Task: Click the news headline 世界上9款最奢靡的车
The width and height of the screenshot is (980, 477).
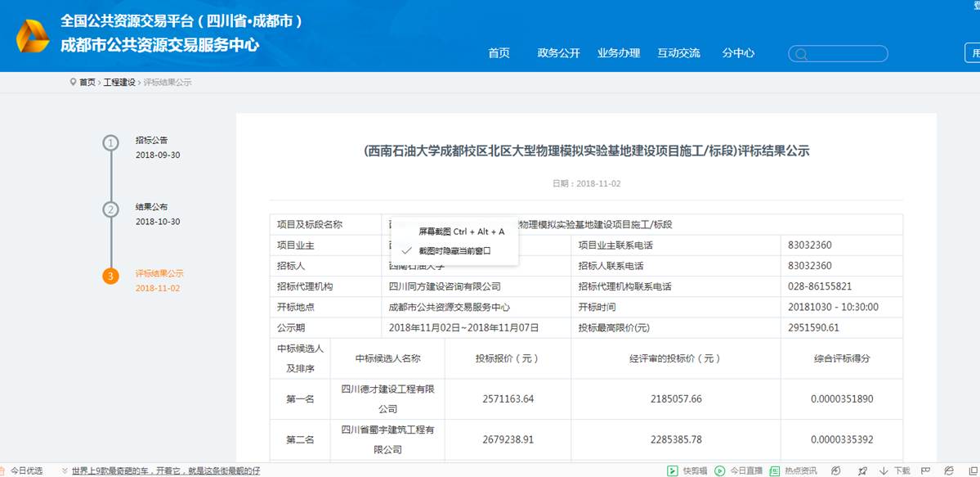Action: pos(166,470)
